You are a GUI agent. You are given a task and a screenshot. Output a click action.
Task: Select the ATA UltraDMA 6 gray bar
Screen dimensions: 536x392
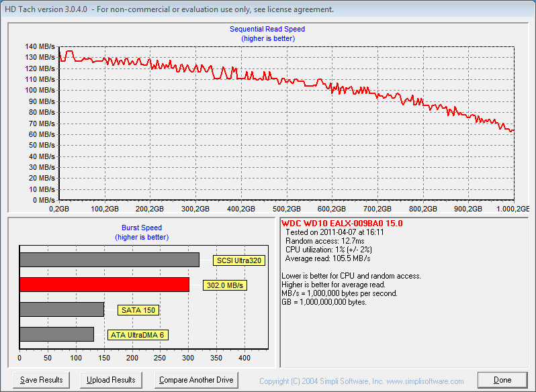pos(56,334)
